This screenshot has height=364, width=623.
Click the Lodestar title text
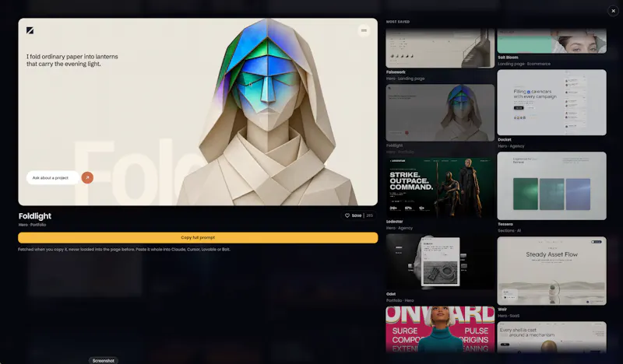(395, 222)
